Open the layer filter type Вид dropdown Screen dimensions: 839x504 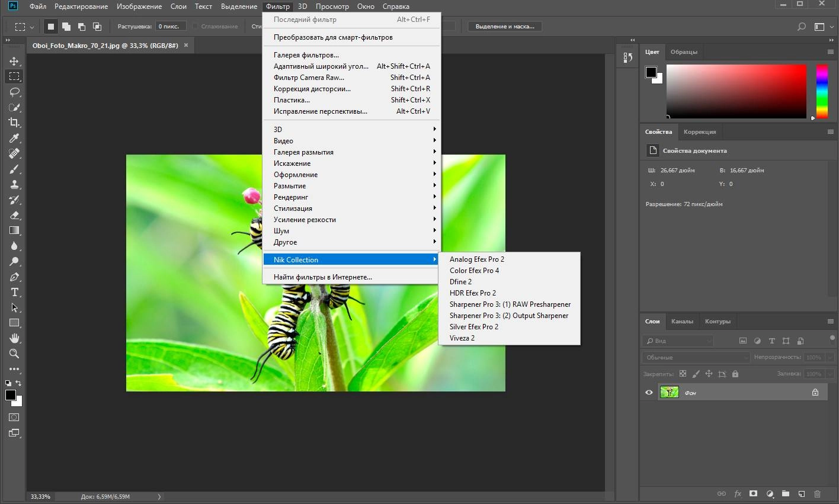[678, 341]
